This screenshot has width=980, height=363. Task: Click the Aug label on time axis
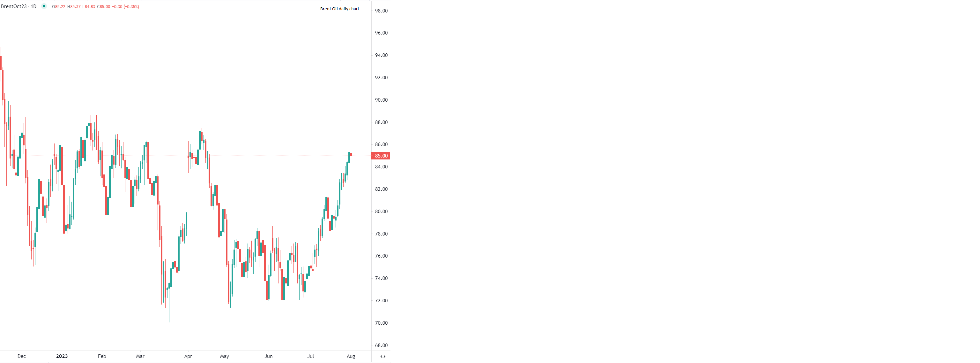tap(351, 357)
